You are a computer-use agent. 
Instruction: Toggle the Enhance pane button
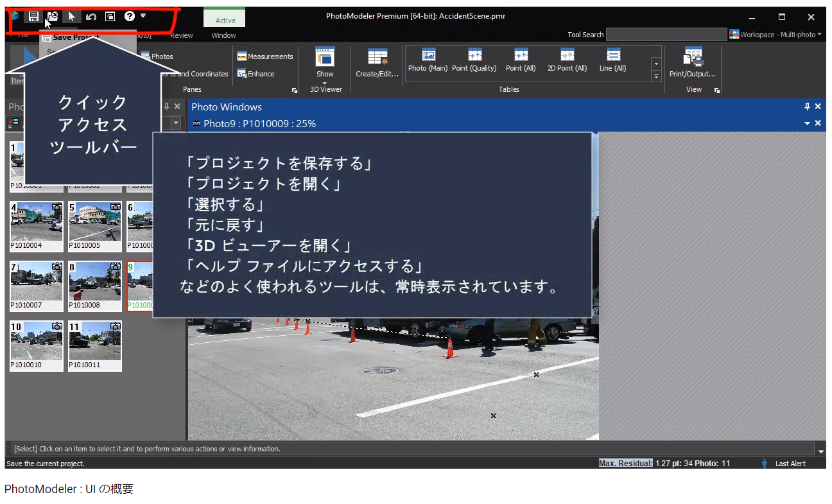[256, 74]
